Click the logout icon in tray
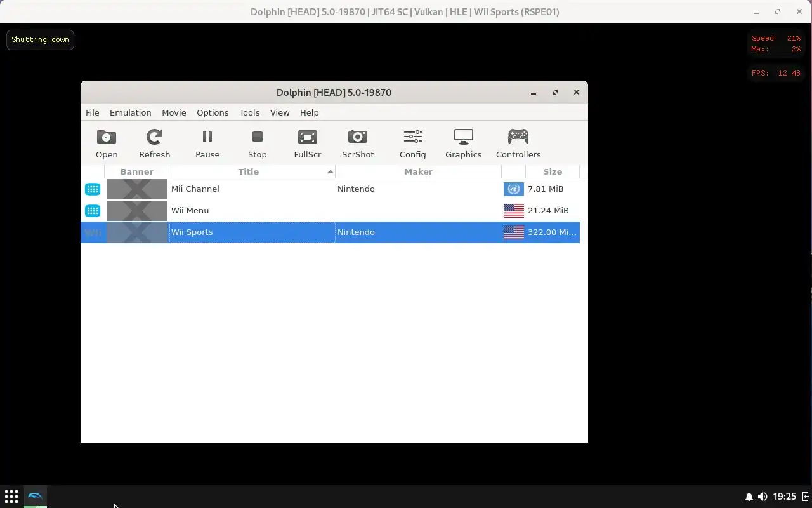The image size is (812, 508). (x=806, y=497)
